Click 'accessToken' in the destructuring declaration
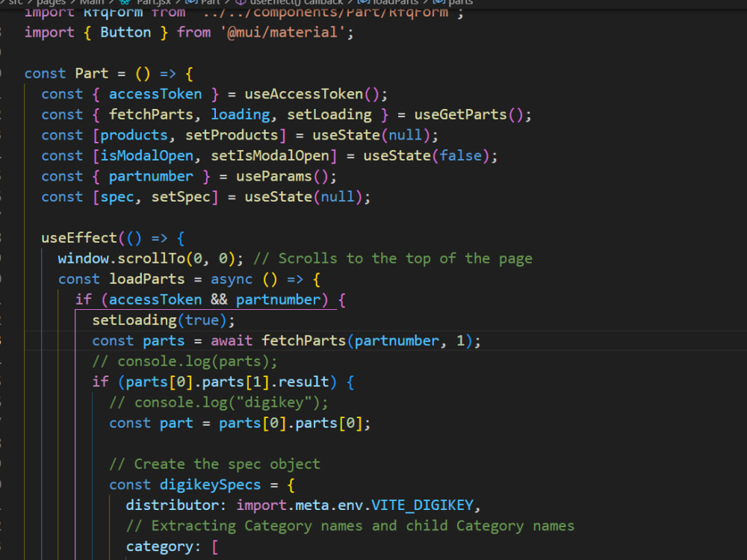This screenshot has width=747, height=560. coord(155,94)
